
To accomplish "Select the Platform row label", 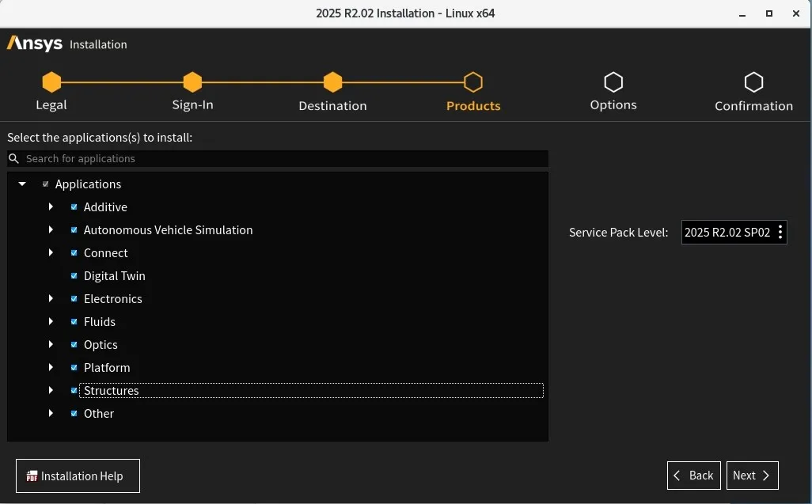I will 107,367.
